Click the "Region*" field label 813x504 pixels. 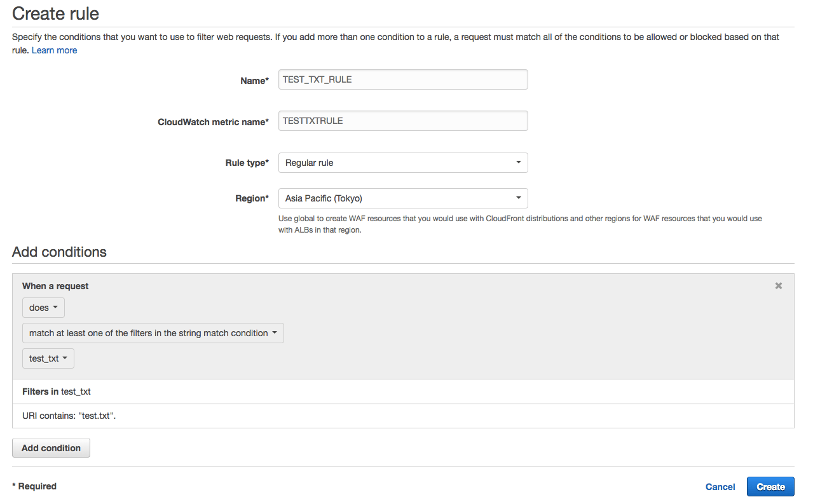point(252,198)
